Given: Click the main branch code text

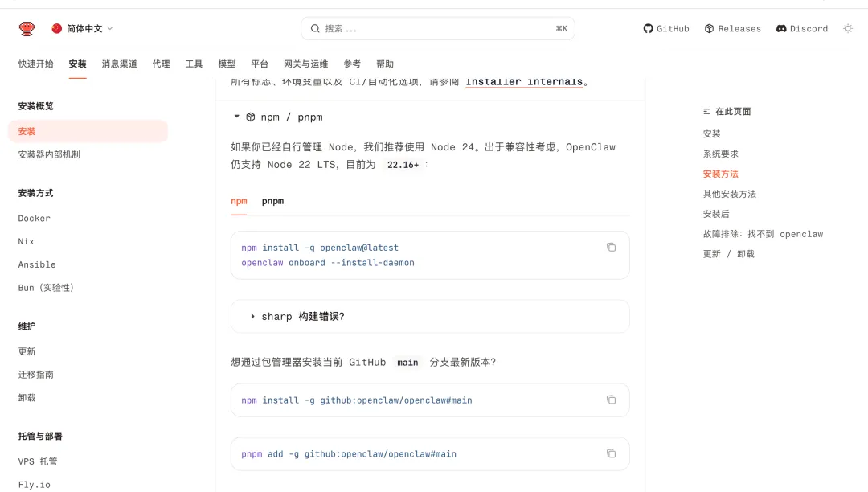Looking at the screenshot, I should pos(407,363).
